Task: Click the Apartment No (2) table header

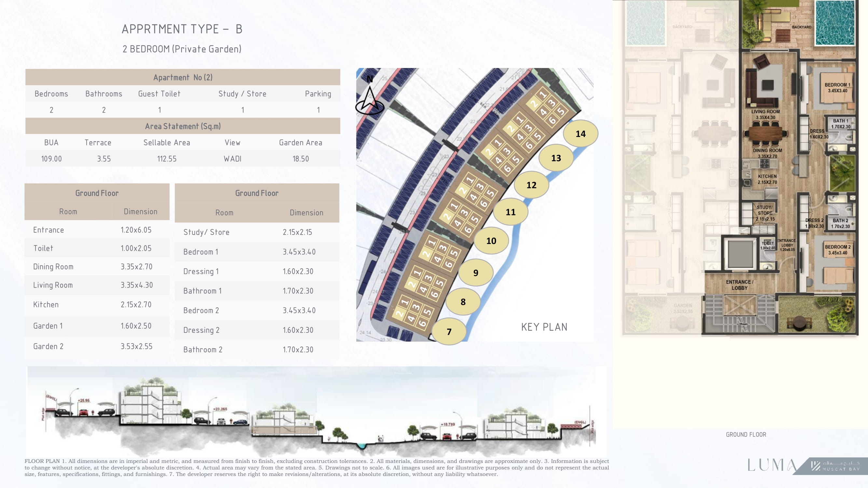Action: tap(183, 77)
